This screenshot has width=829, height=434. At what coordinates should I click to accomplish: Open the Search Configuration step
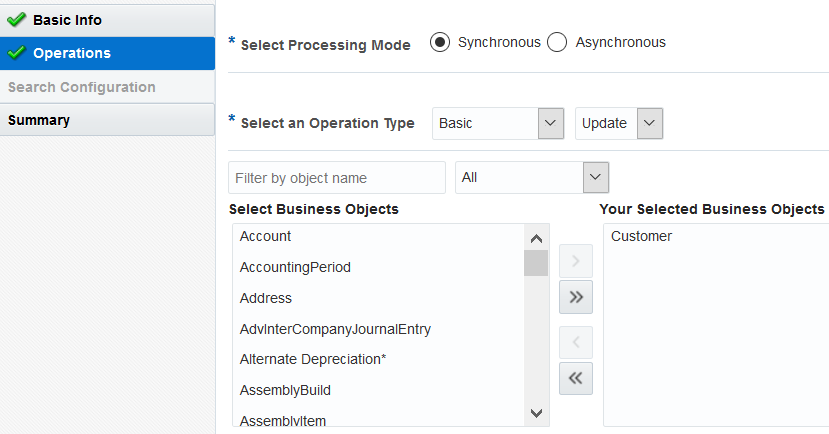(x=82, y=87)
